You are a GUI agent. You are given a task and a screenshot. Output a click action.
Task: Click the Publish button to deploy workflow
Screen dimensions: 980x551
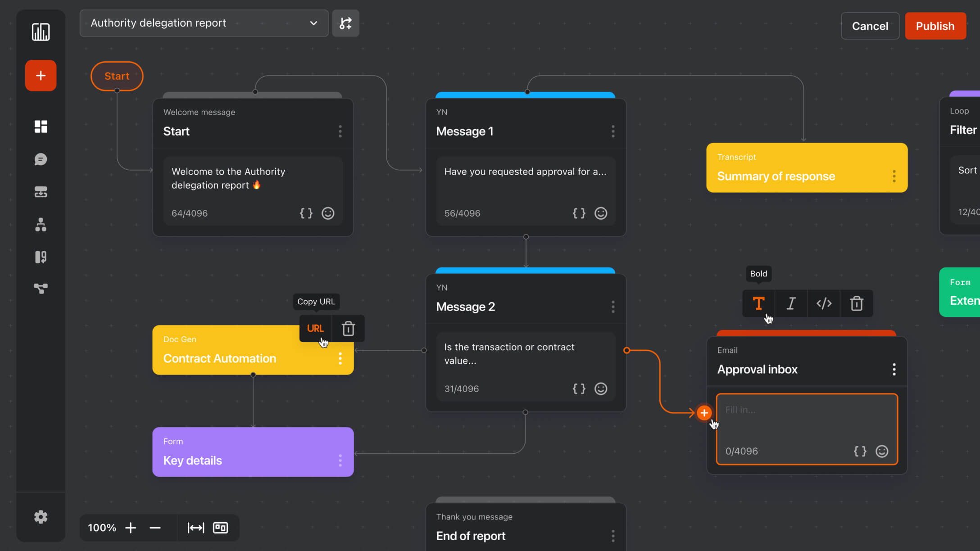[935, 26]
